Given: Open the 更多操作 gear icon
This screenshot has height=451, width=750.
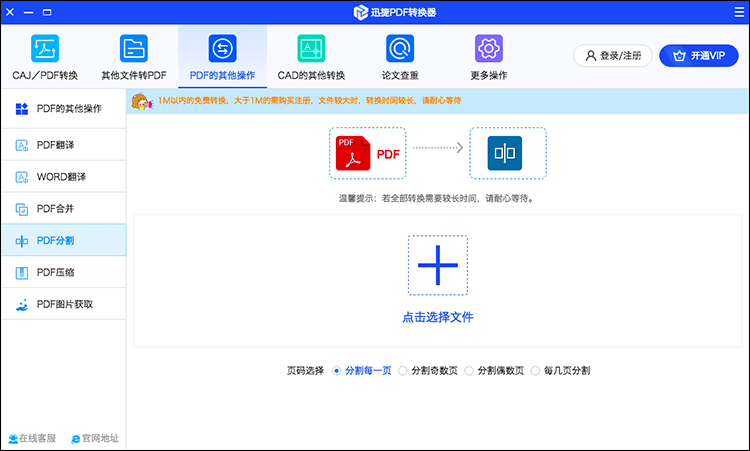Looking at the screenshot, I should coord(489,48).
